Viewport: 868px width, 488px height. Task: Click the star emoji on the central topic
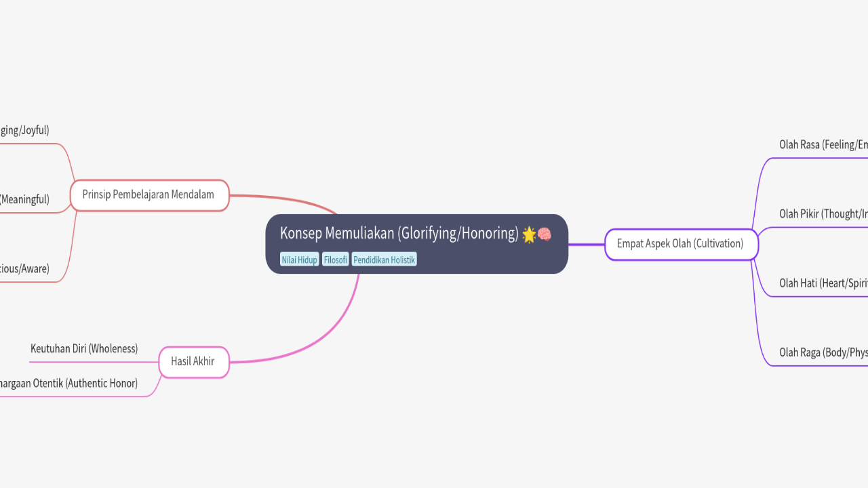[528, 234]
